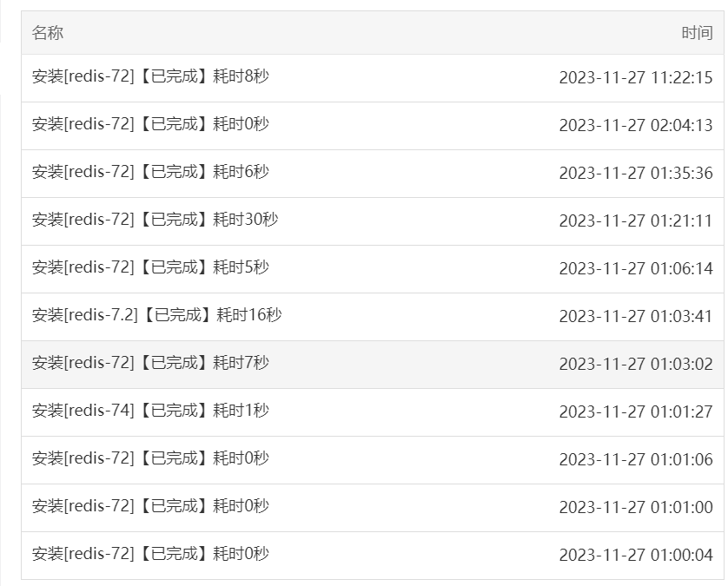This screenshot has height=586, width=728.
Task: Select the row timestamped 01:01:00
Action: (373, 508)
